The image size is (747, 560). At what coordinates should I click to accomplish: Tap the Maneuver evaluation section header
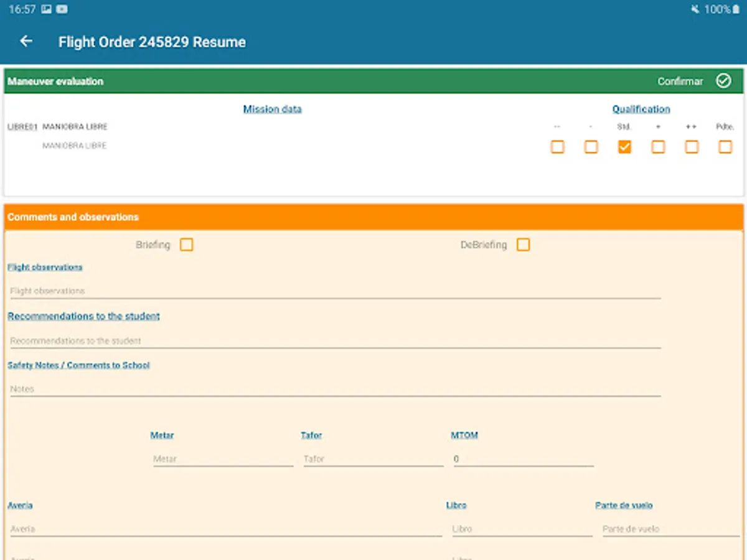(374, 81)
